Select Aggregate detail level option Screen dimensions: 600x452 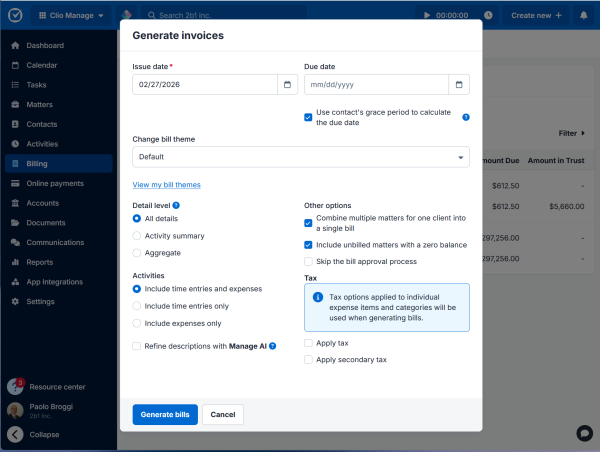click(137, 253)
